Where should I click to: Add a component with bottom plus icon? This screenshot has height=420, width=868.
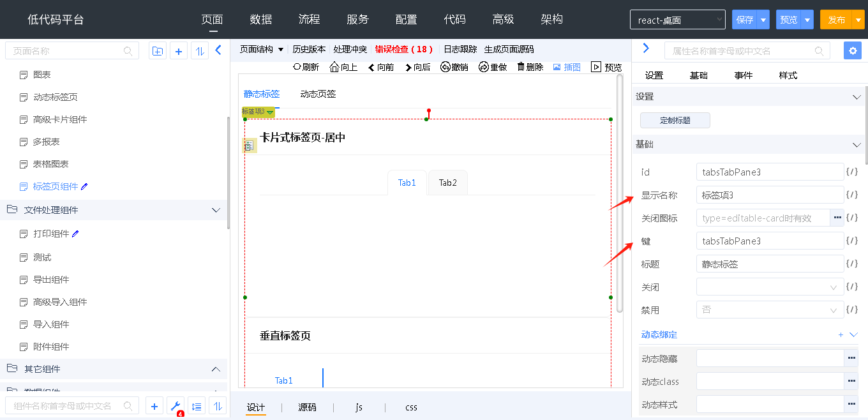[154, 406]
